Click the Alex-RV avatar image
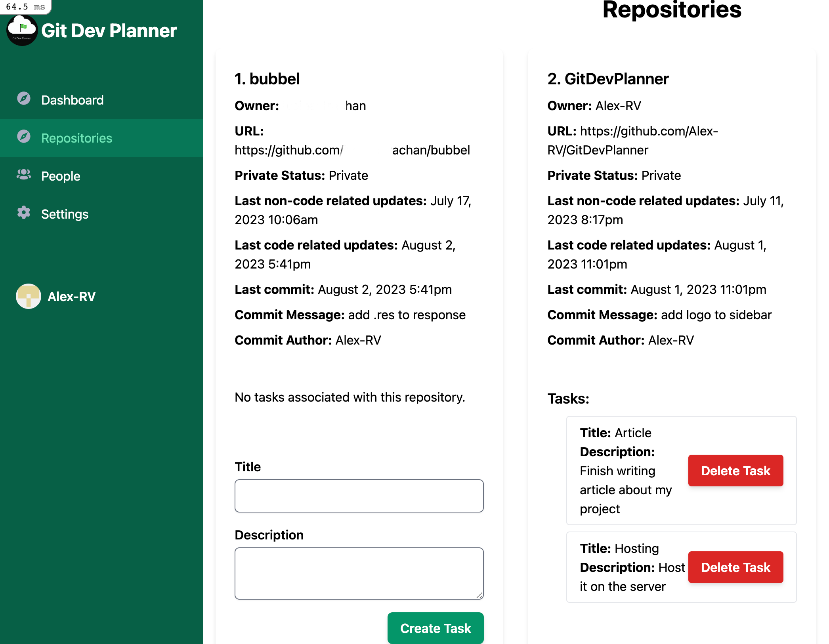Image resolution: width=829 pixels, height=644 pixels. (x=29, y=296)
